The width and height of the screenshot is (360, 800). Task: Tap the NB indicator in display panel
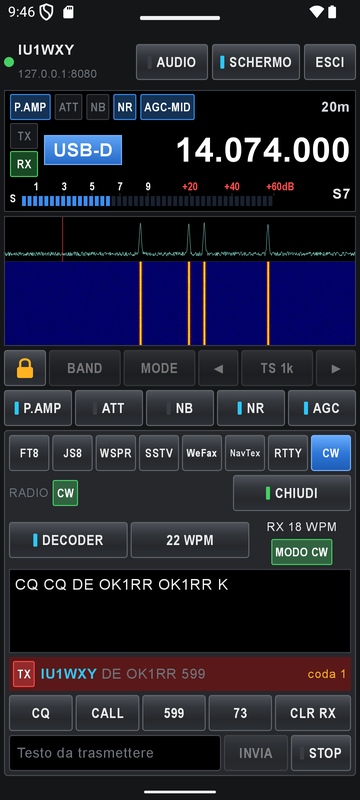click(x=97, y=107)
